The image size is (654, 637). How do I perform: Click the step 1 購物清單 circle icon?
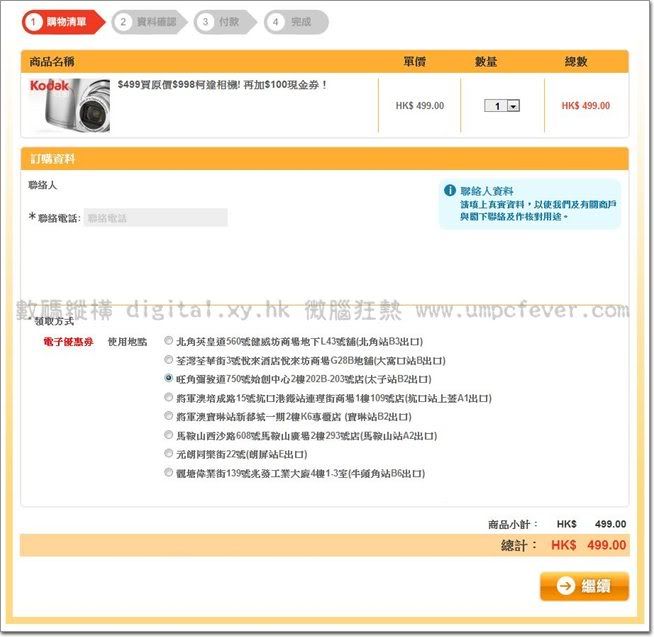pyautogui.click(x=33, y=22)
